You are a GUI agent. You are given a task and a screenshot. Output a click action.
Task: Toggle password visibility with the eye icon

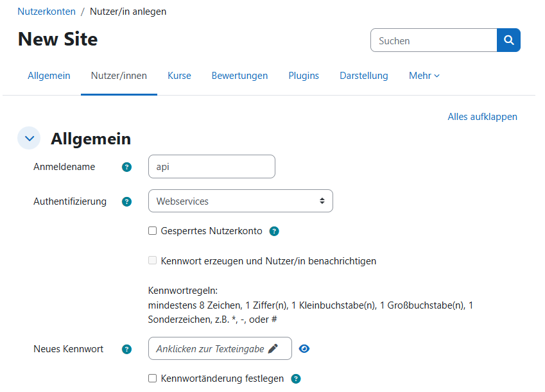pyautogui.click(x=304, y=348)
